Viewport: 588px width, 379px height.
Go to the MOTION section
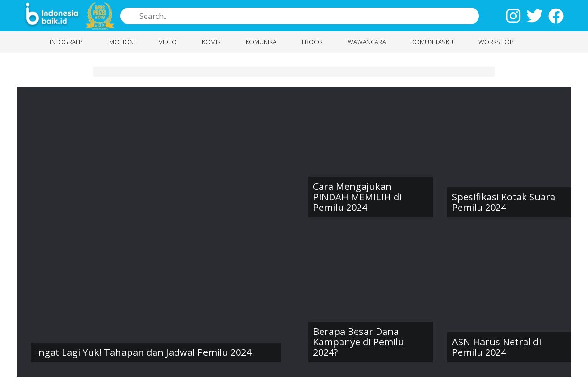pos(121,42)
